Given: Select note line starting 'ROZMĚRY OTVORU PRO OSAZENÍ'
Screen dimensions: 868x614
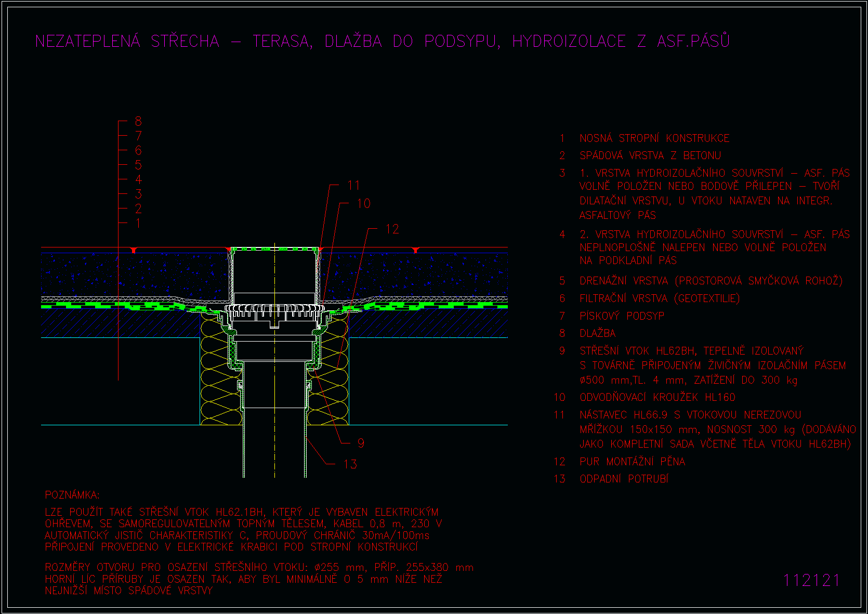Looking at the screenshot, I should (259, 567).
